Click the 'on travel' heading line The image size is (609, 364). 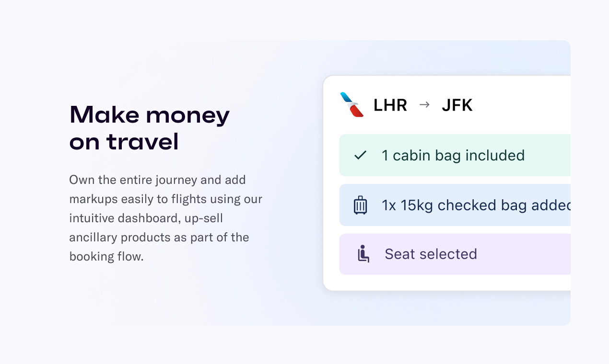pyautogui.click(x=124, y=142)
